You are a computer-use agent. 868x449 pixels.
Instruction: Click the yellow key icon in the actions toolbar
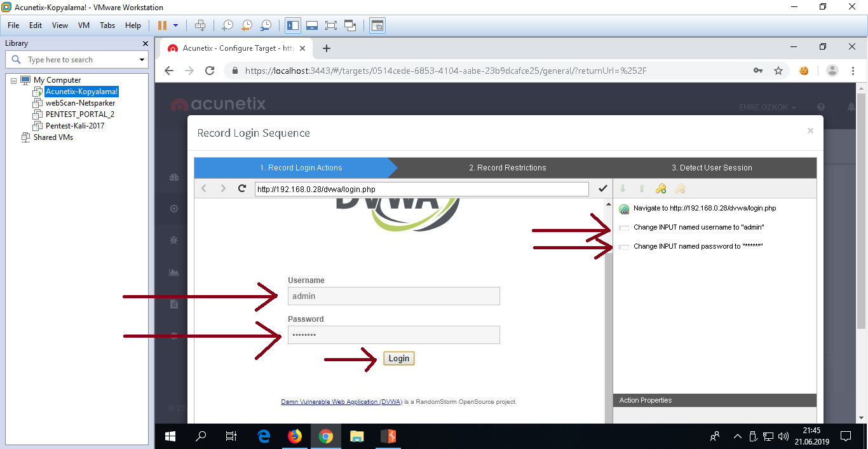pyautogui.click(x=661, y=188)
